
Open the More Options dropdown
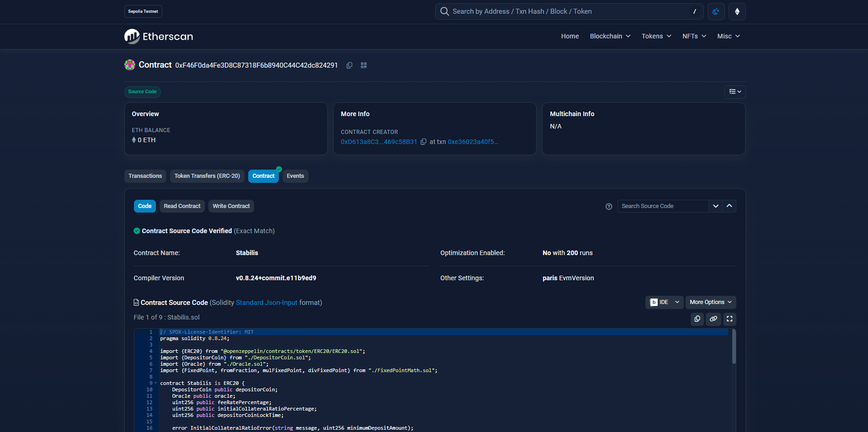[710, 302]
